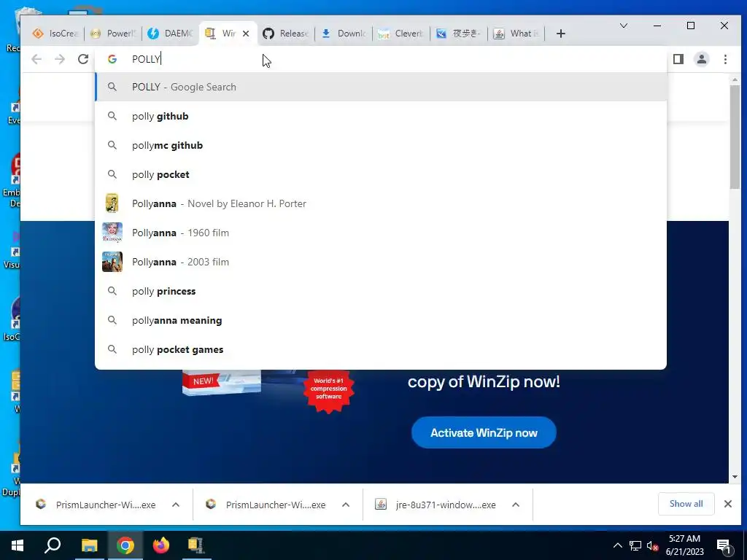Open the jre-8u371 download item
Image resolution: width=747 pixels, height=560 pixels.
[x=436, y=505]
